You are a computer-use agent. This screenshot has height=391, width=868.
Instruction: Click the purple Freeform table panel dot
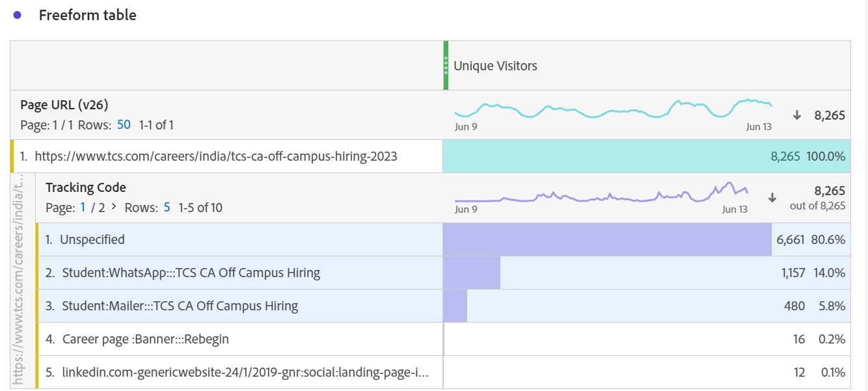click(18, 15)
